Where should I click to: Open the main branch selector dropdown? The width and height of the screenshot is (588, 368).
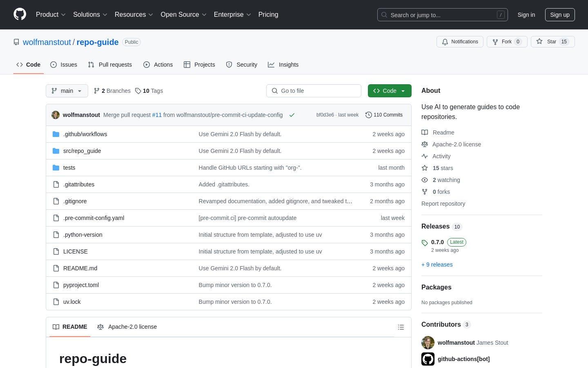[67, 91]
